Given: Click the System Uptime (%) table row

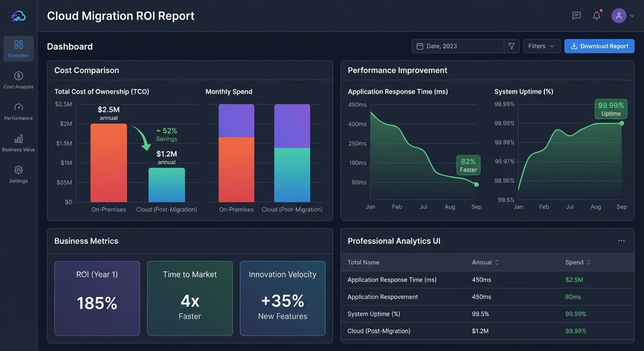Looking at the screenshot, I should click(488, 314).
